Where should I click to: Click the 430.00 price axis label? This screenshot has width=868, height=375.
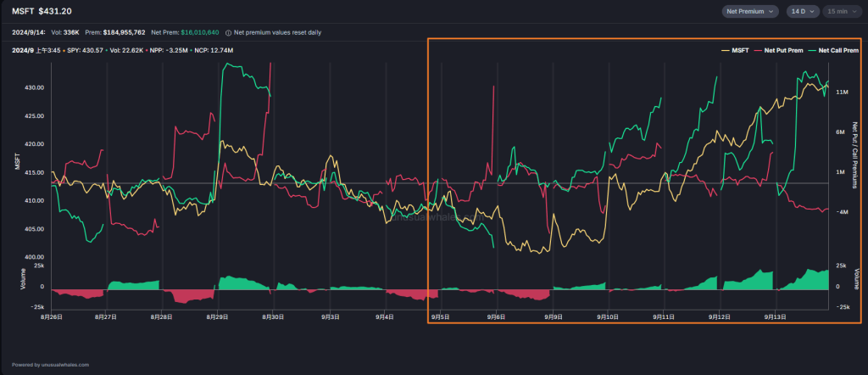35,87
